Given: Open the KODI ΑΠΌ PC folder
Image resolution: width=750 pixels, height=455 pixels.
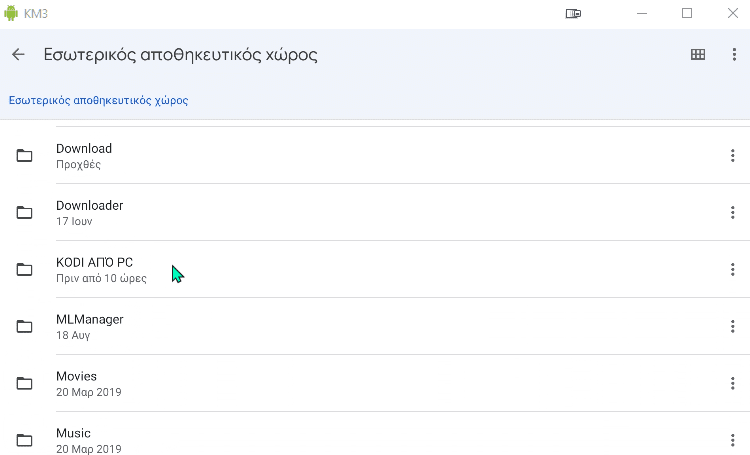Looking at the screenshot, I should click(375, 269).
